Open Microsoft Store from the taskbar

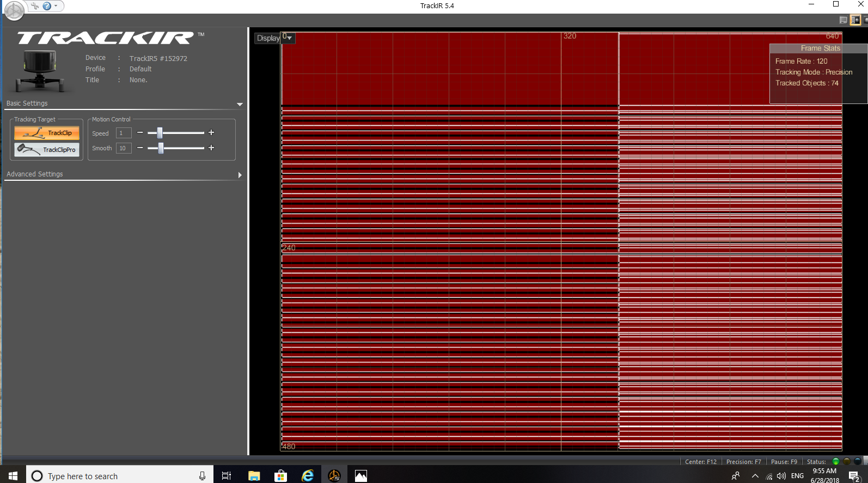tap(280, 476)
